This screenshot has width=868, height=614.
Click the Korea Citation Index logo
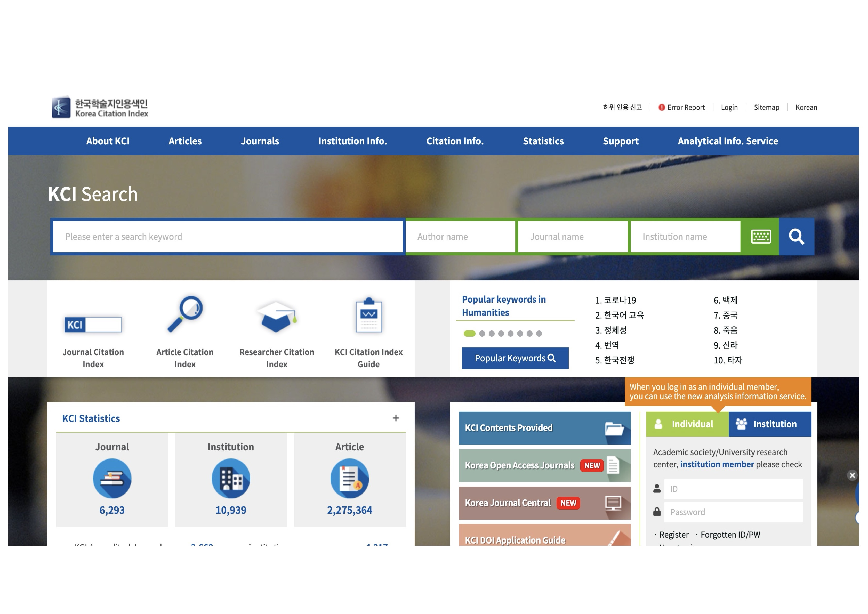pyautogui.click(x=100, y=107)
